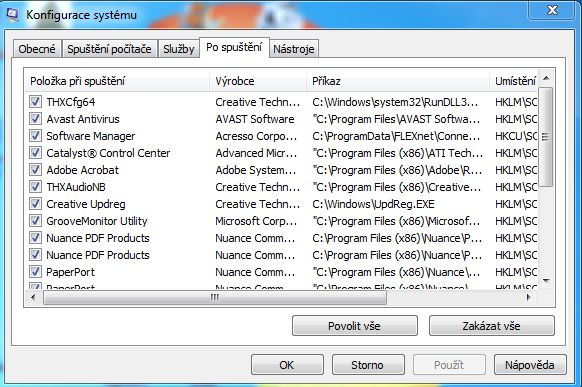Select the THXCfg64 row name
The height and width of the screenshot is (387, 582).
71,102
